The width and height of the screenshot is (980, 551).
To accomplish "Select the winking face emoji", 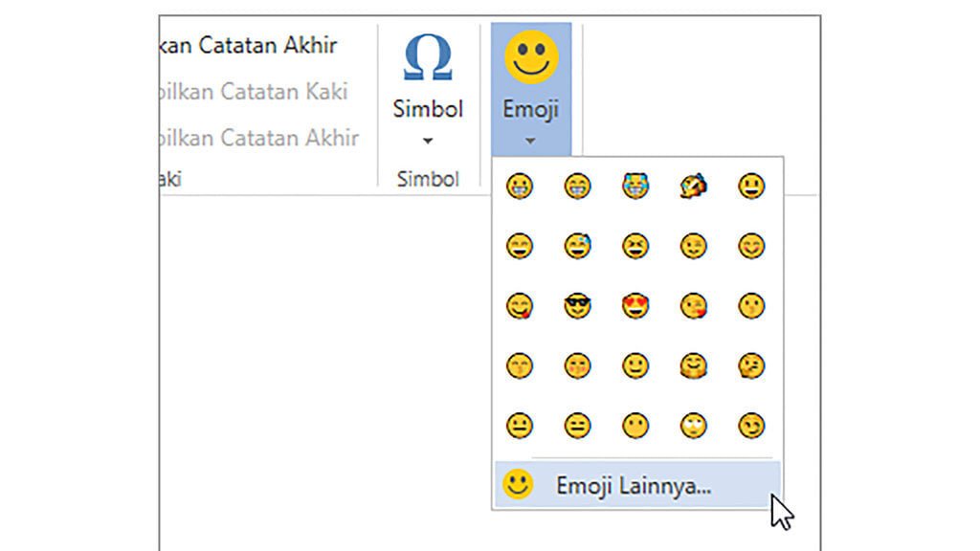I will pyautogui.click(x=694, y=245).
